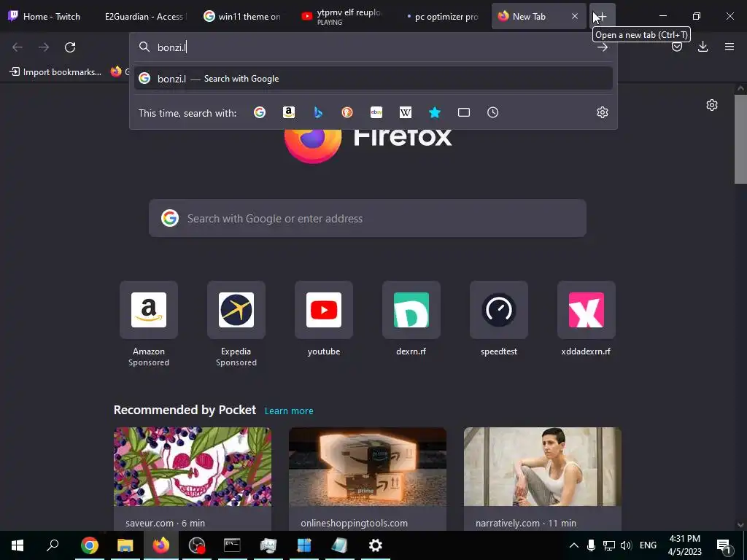Open Settings gear app on taskbar
747x560 pixels.
pos(376,545)
